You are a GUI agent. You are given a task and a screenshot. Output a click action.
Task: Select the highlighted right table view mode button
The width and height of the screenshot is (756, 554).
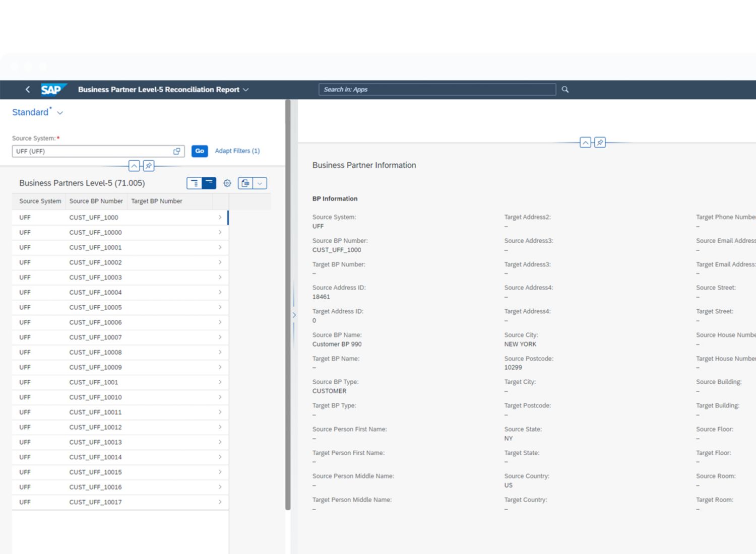(209, 183)
